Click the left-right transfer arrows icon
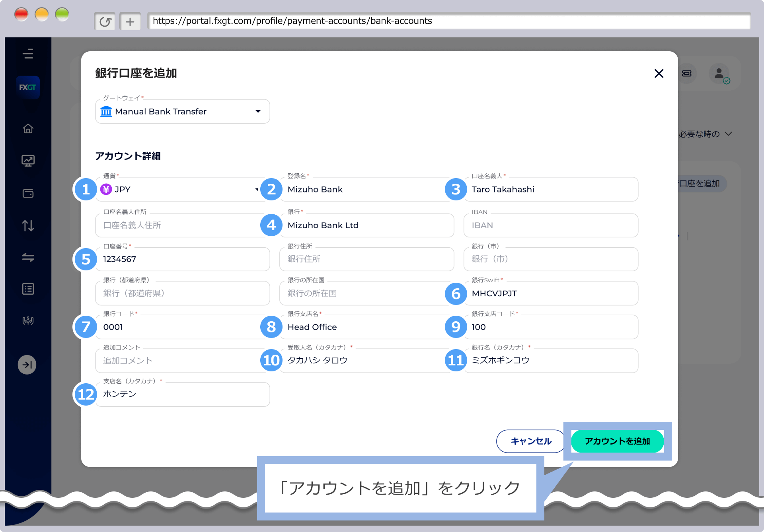Image resolution: width=764 pixels, height=532 pixels. (28, 258)
